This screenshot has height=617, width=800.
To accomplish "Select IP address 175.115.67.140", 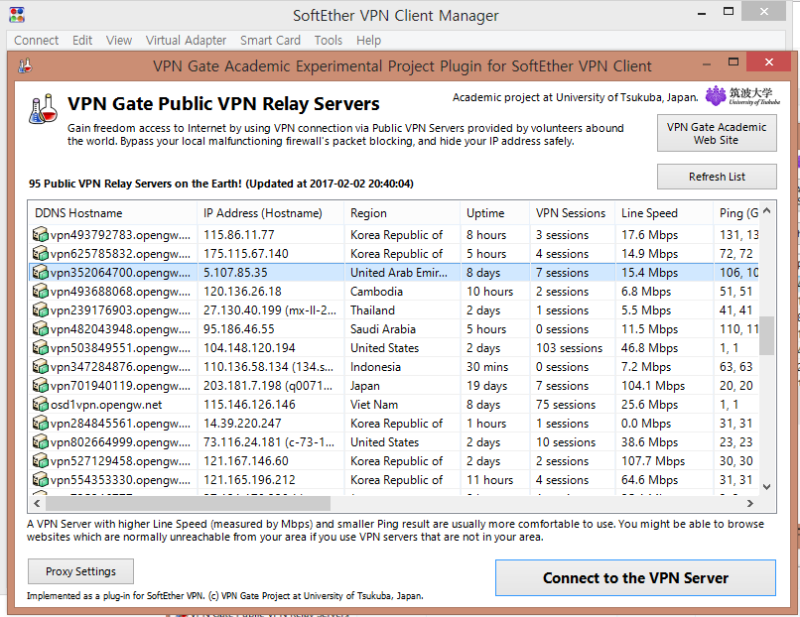I will 246,254.
